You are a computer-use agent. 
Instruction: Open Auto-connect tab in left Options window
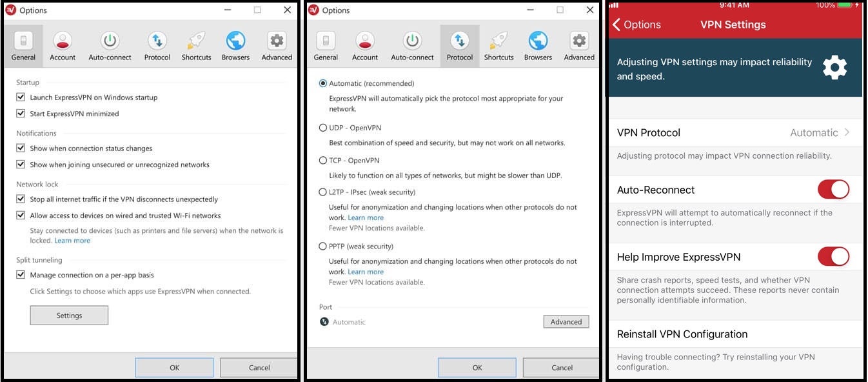[x=110, y=46]
